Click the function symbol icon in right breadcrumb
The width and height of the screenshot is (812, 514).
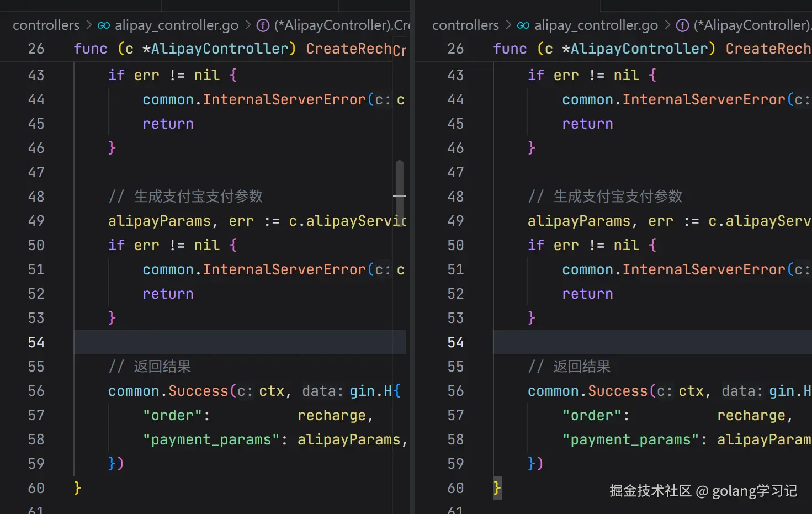click(x=683, y=25)
